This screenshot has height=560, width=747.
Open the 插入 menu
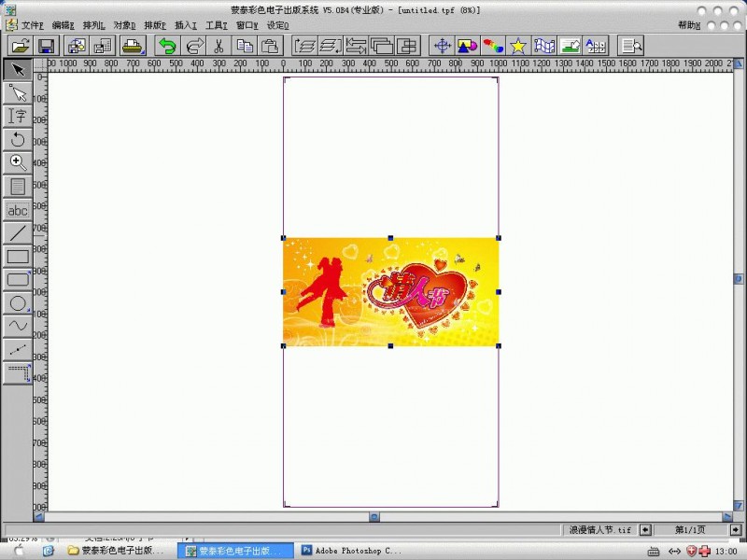click(186, 25)
